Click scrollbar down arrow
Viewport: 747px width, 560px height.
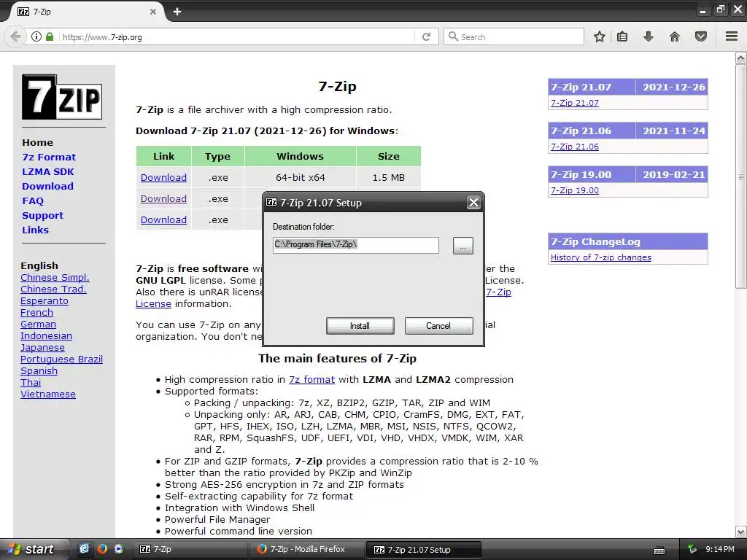click(741, 532)
